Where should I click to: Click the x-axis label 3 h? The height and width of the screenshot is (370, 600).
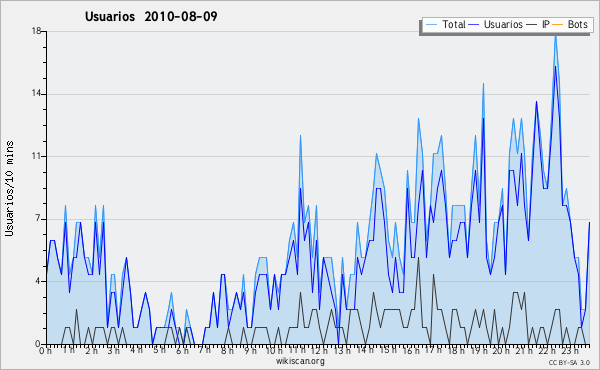click(114, 351)
